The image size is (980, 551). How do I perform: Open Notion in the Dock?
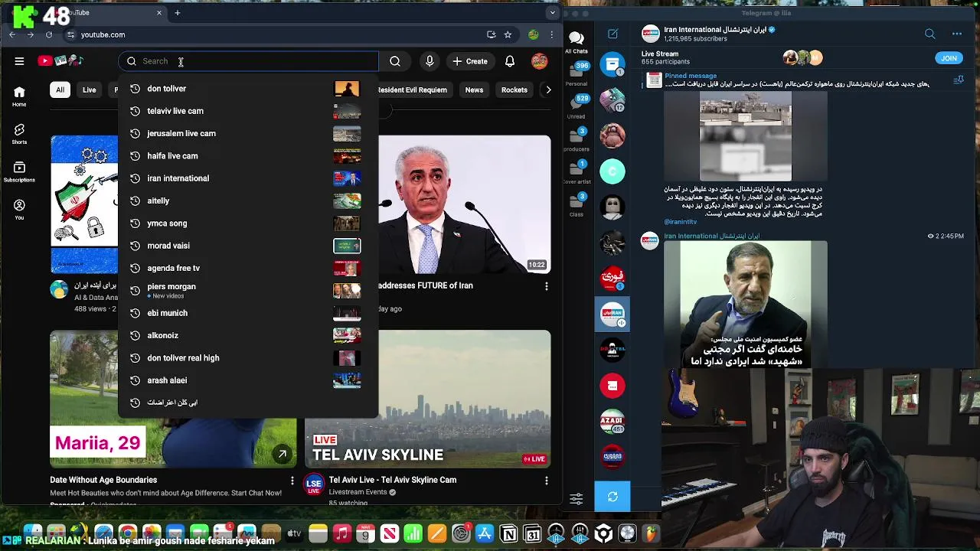click(508, 533)
